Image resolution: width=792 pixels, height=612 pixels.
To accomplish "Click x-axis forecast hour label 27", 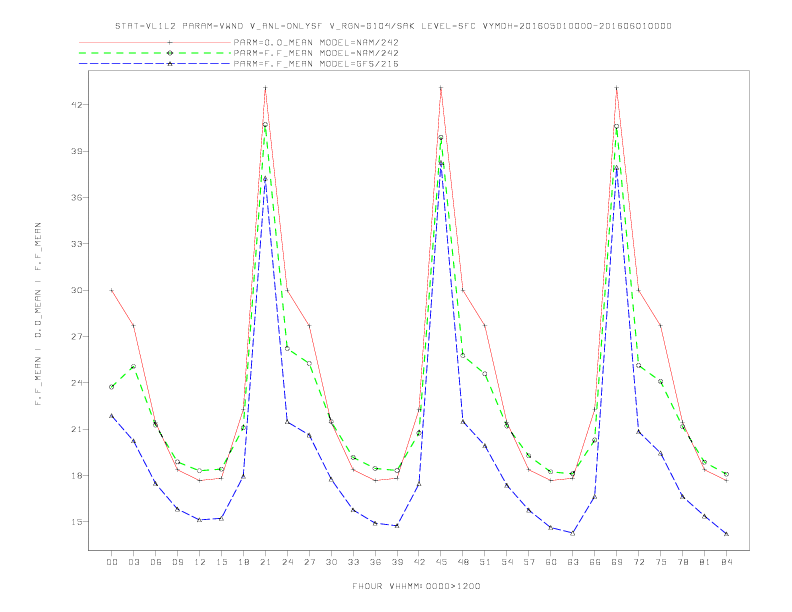I will tap(309, 562).
